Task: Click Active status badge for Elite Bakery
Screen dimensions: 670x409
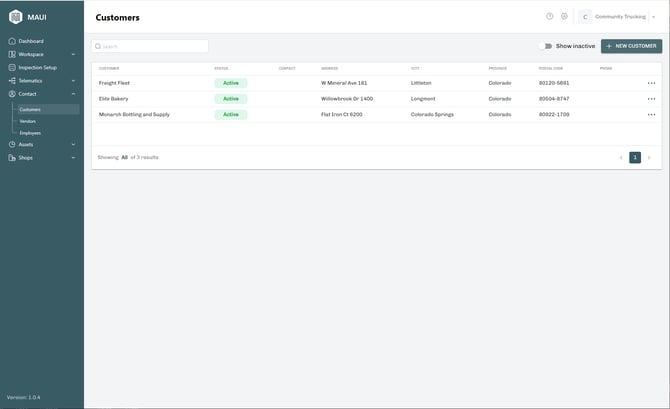Action: [x=231, y=99]
